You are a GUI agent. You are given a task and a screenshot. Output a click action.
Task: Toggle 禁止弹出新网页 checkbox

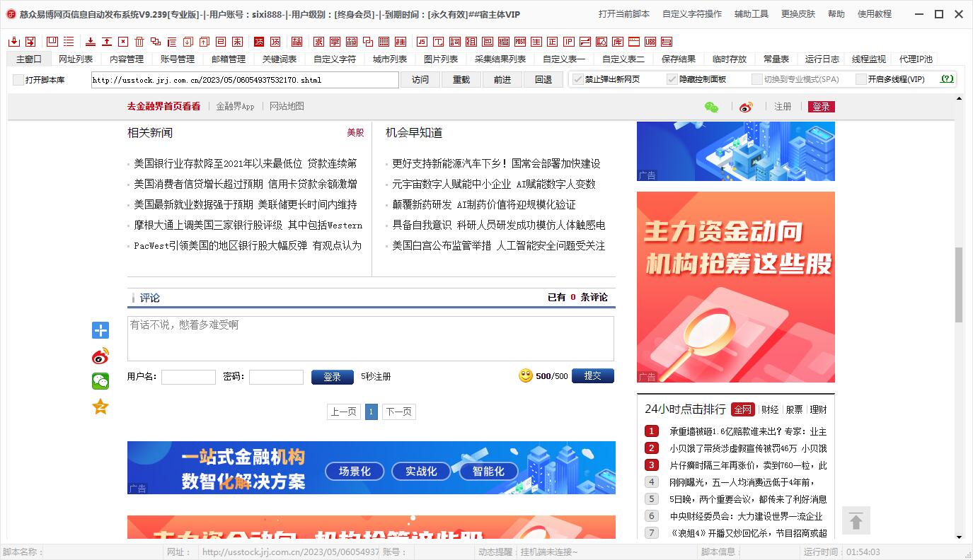coord(578,79)
